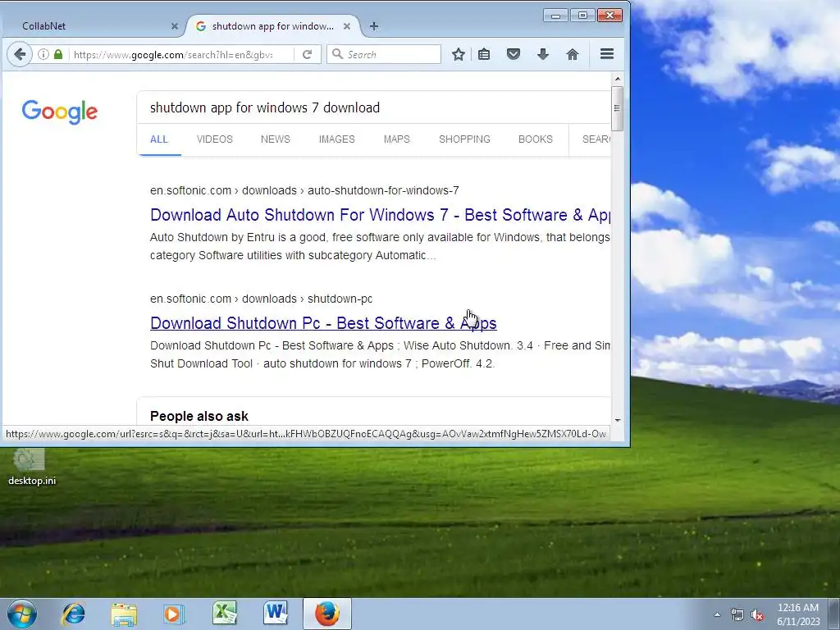
Task: Select the ALL results tab
Action: tap(159, 139)
